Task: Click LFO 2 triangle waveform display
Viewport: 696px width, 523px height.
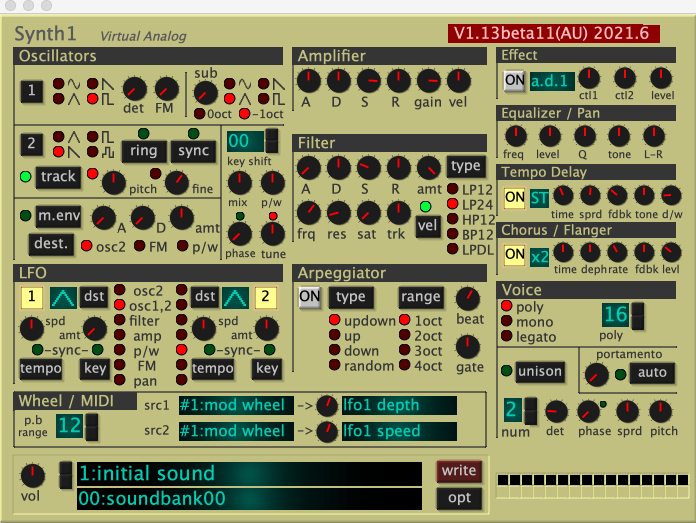Action: (x=235, y=297)
